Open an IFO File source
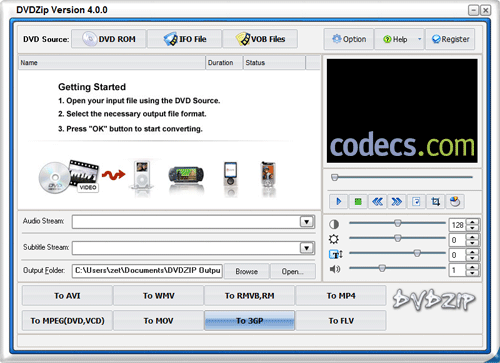 (x=185, y=39)
